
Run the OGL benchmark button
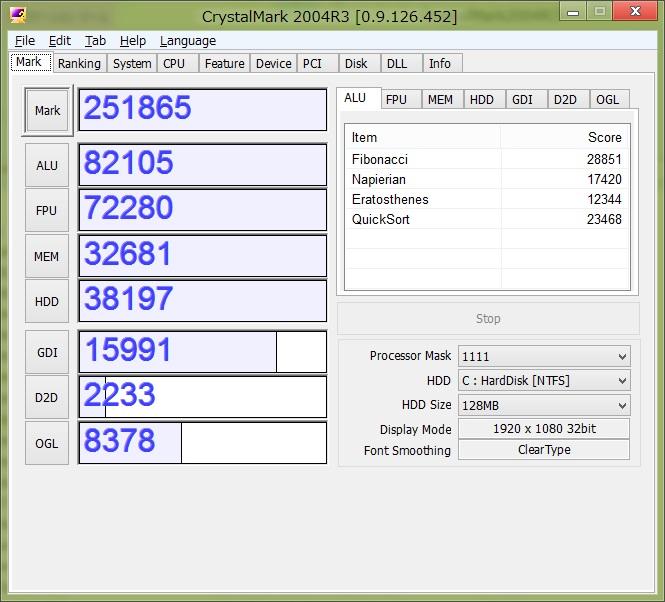point(47,443)
